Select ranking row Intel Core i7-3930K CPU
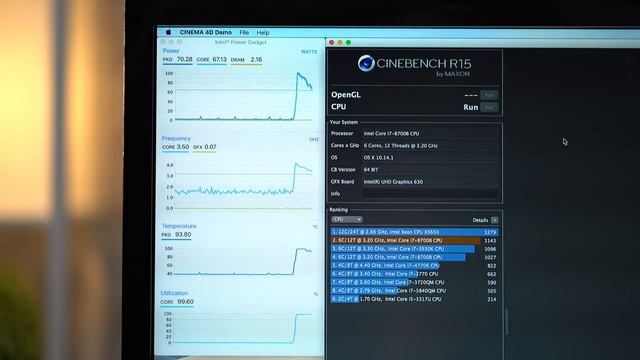 tap(414, 249)
